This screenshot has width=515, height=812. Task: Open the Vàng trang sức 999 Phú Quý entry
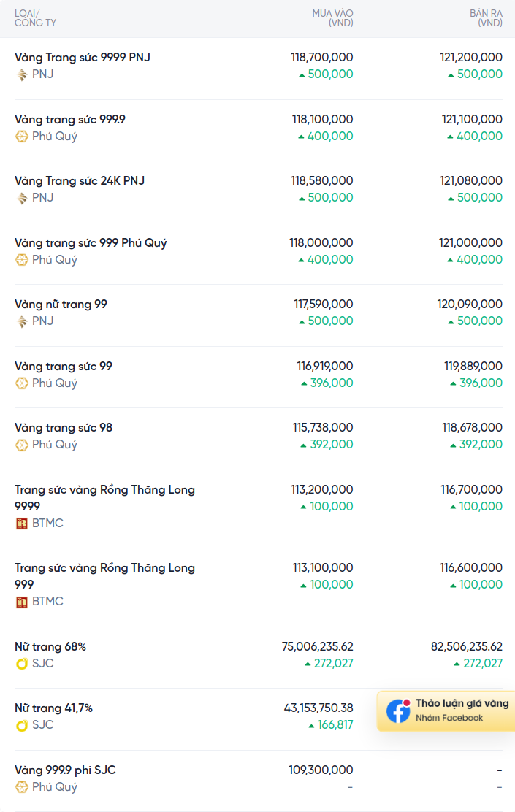91,242
